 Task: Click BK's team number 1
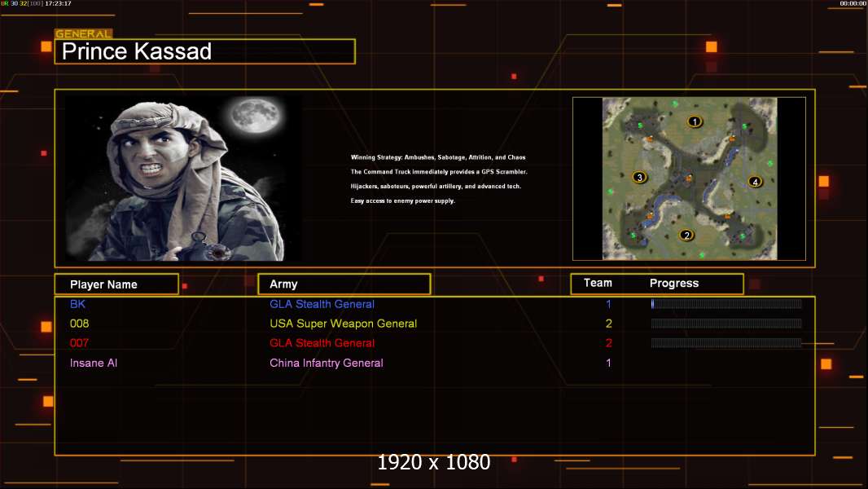coord(608,304)
